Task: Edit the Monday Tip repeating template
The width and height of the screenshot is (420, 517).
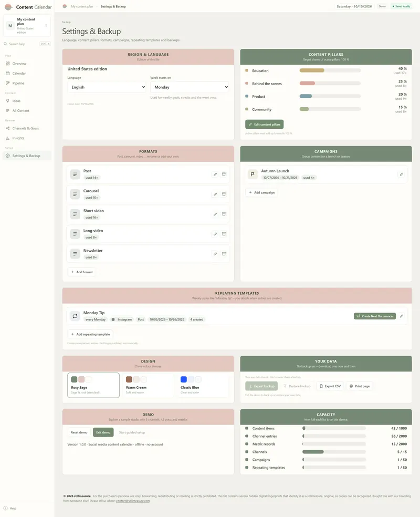Action: 401,316
